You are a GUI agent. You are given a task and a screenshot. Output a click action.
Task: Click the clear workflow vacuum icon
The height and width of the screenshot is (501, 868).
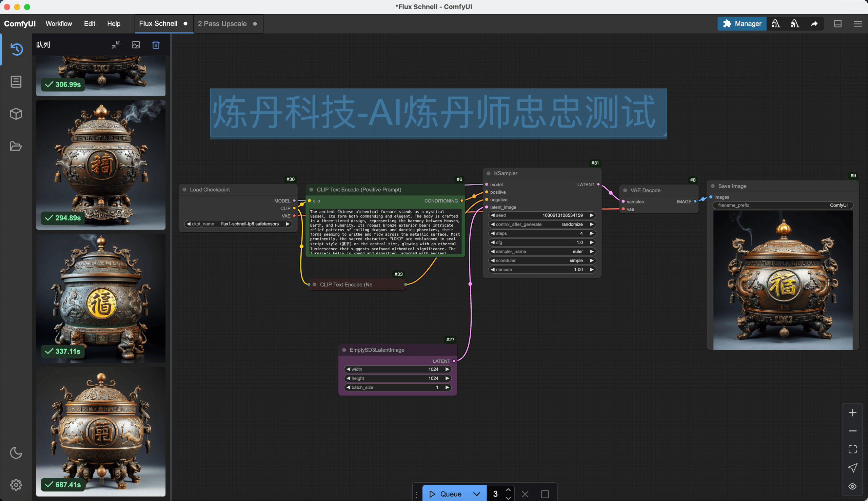tap(776, 23)
